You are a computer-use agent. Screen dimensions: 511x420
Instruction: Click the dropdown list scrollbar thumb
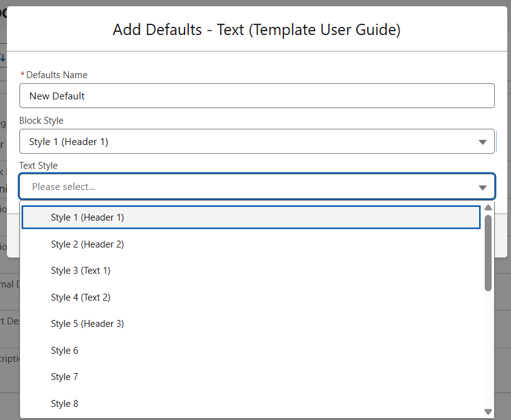(488, 252)
